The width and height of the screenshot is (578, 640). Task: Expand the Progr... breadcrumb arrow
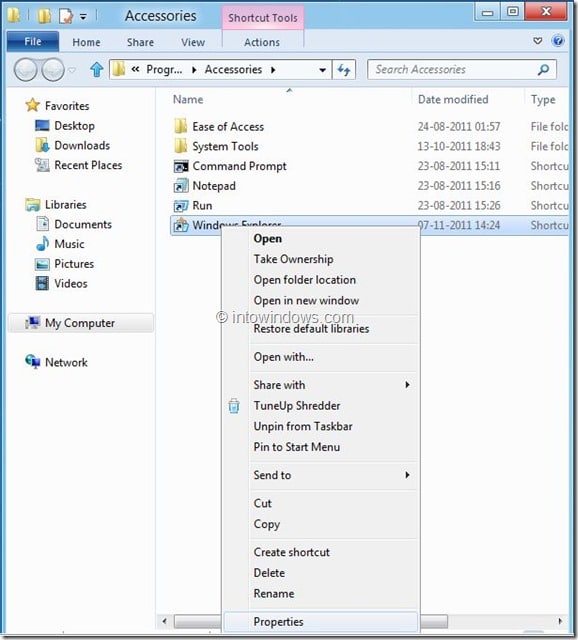point(194,70)
